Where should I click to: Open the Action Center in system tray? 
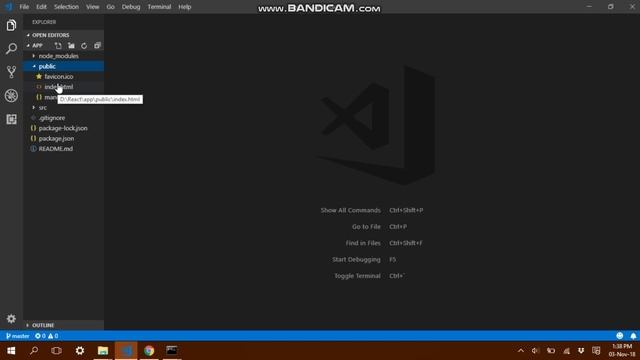click(596, 351)
